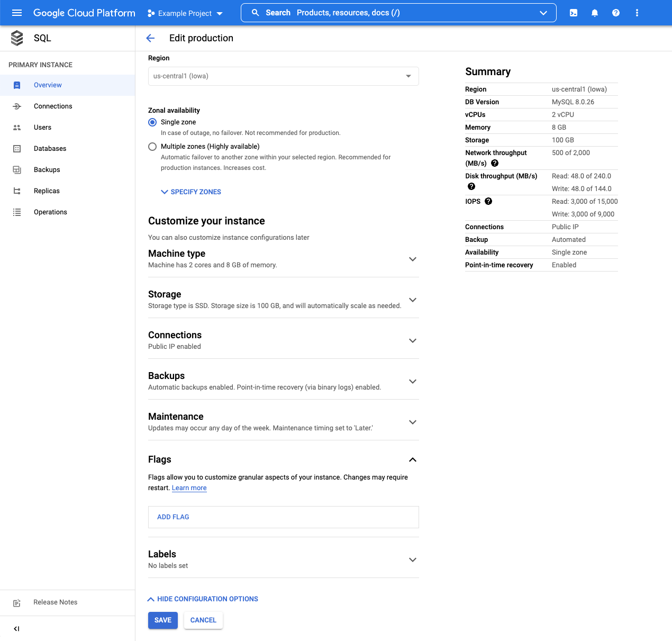Click ADD FLAG button
The width and height of the screenshot is (672, 641).
pos(173,517)
